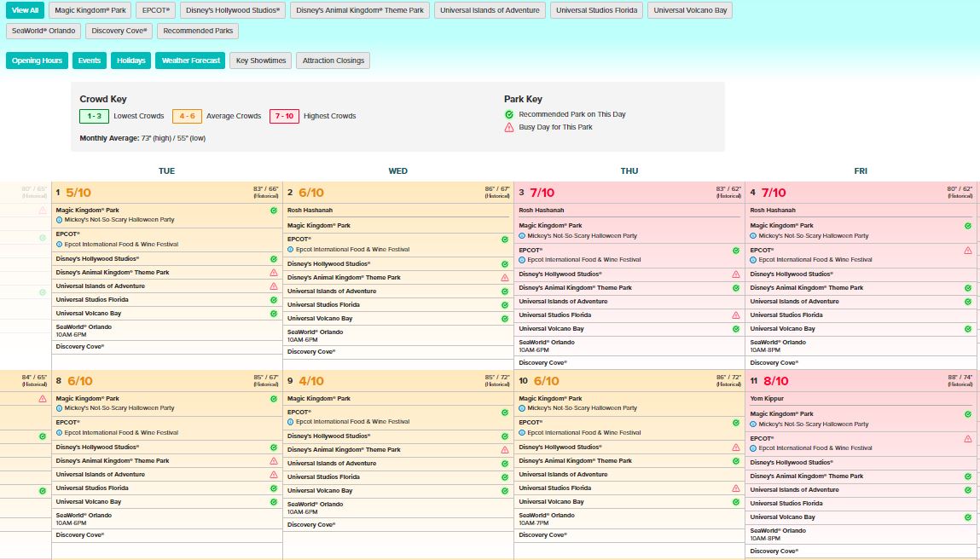Click recommended check for Animal Kingdom on Thursday 3
980x560 pixels.
coord(736,288)
